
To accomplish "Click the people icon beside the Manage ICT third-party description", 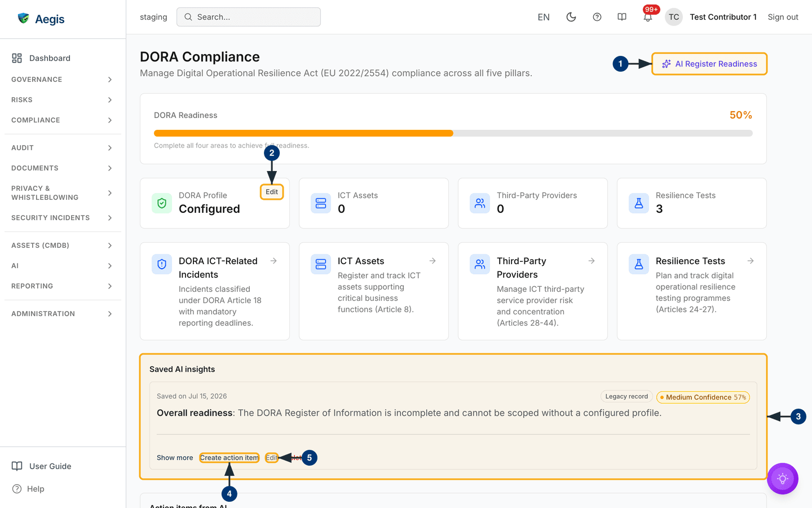I will coord(480,264).
